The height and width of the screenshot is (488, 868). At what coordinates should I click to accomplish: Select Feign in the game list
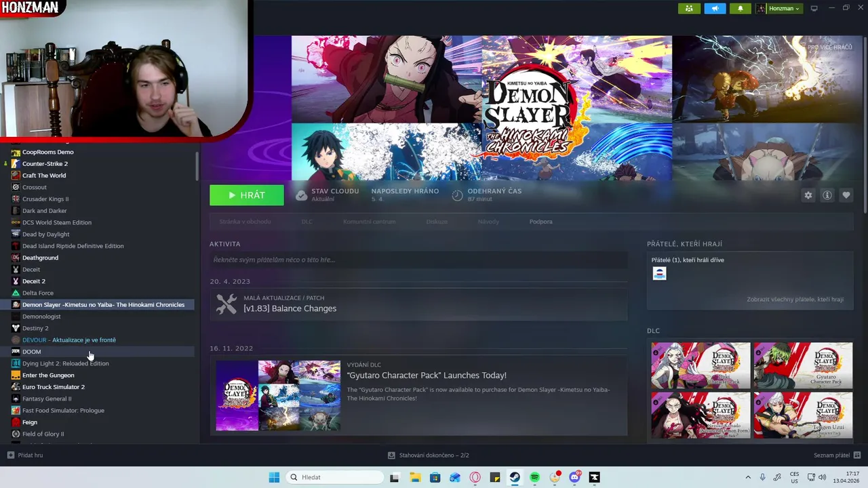pyautogui.click(x=30, y=422)
